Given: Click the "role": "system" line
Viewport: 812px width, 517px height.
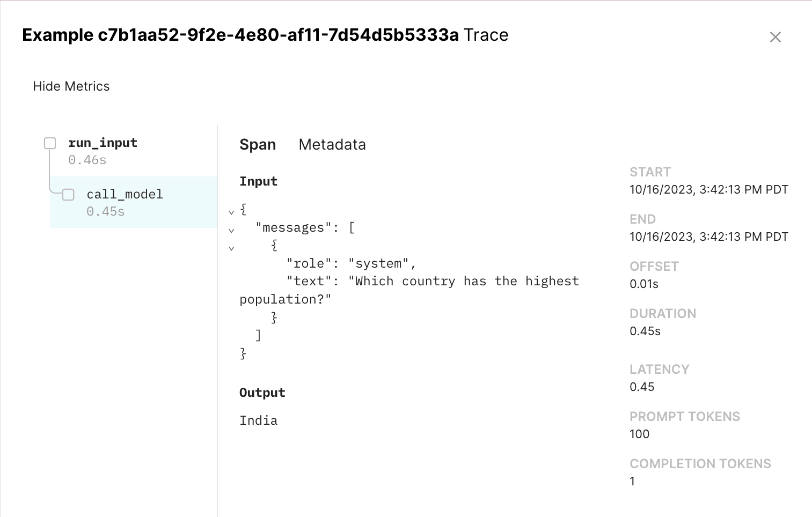Looking at the screenshot, I should 351,264.
